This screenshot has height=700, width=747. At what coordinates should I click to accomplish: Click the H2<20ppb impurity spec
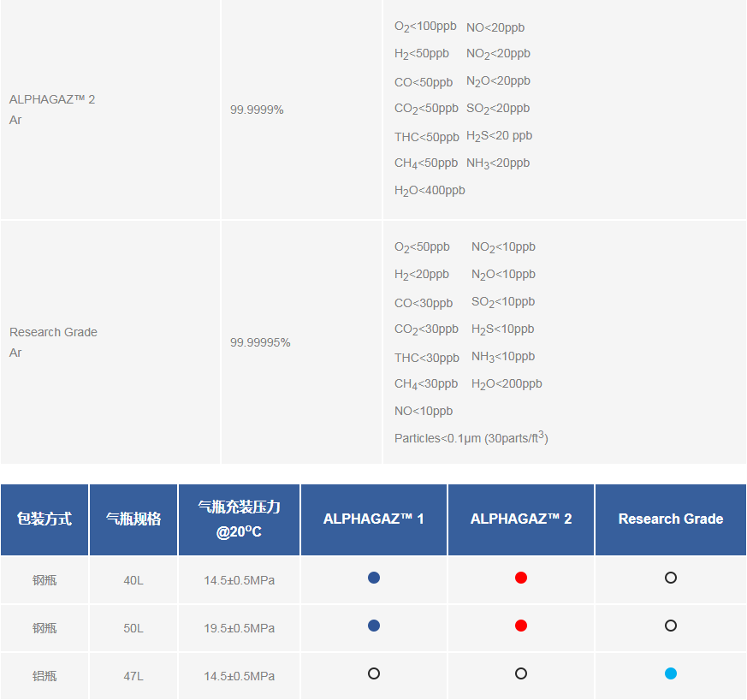[422, 275]
